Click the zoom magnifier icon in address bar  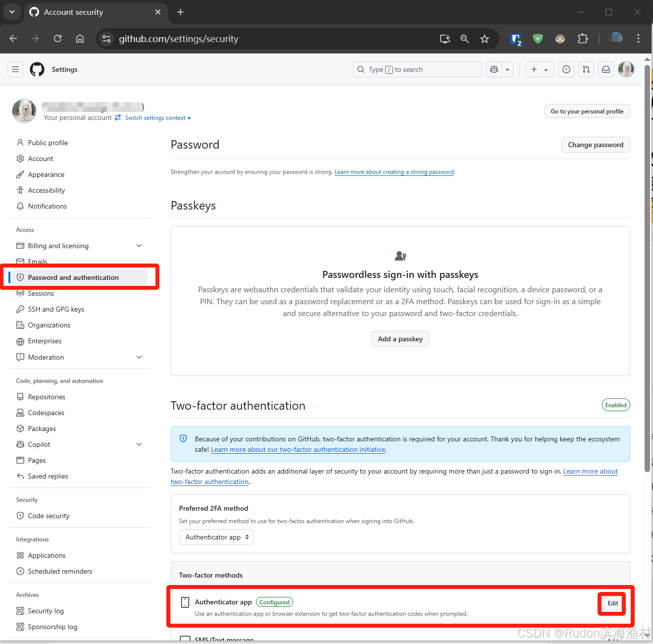464,39
